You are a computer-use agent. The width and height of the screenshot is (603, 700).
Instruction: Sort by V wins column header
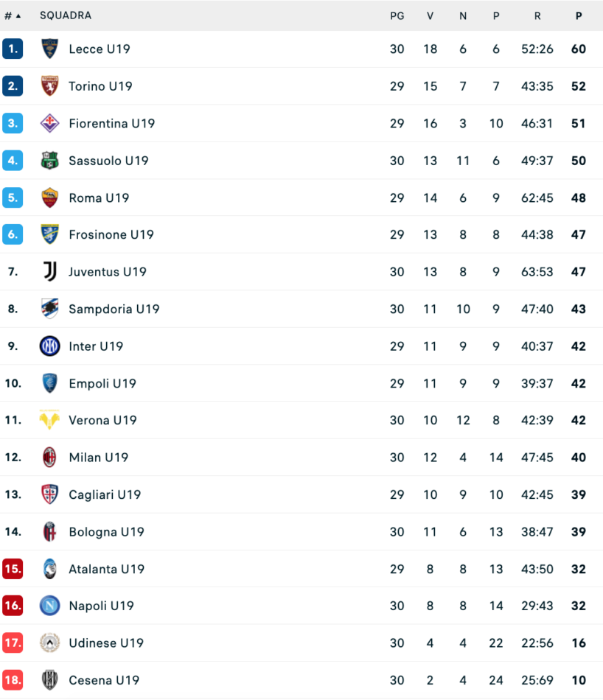(x=431, y=15)
